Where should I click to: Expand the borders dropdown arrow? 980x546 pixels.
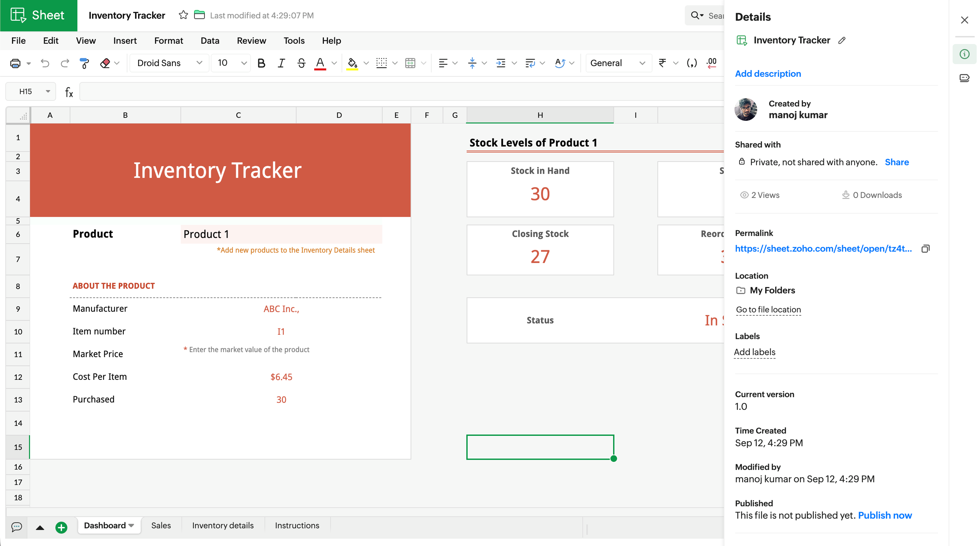[395, 63]
